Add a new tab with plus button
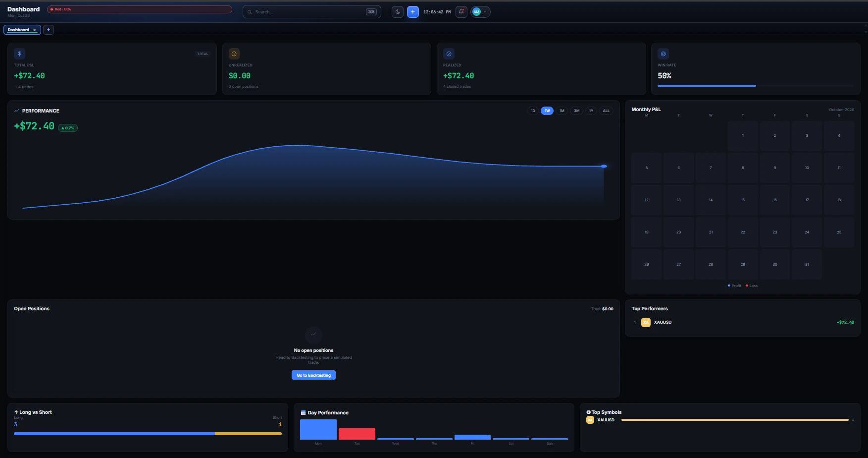Image resolution: width=868 pixels, height=458 pixels. point(49,30)
